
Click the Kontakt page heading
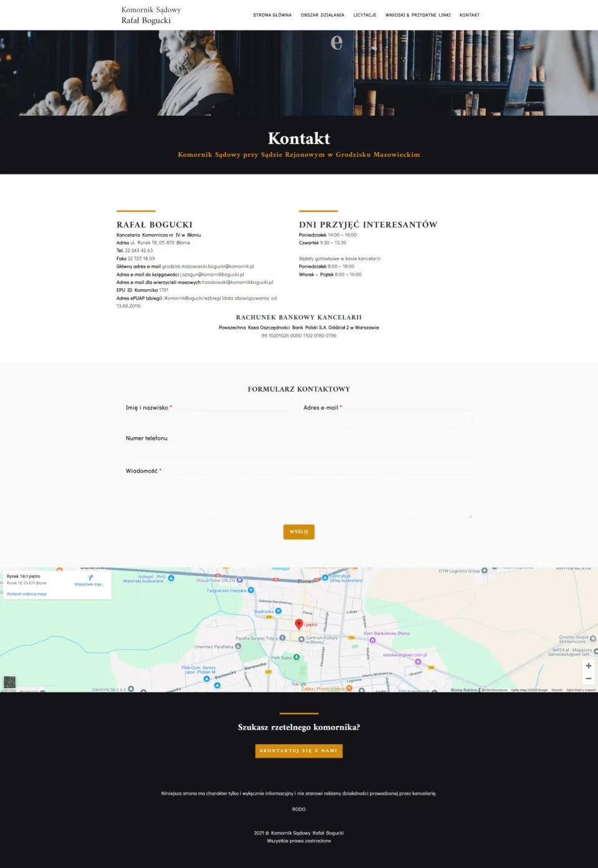[299, 138]
